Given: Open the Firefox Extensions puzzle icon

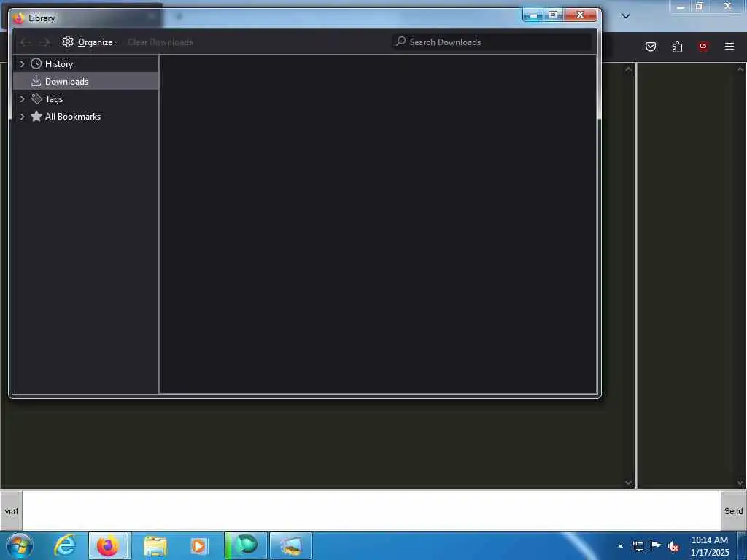Looking at the screenshot, I should pyautogui.click(x=677, y=47).
